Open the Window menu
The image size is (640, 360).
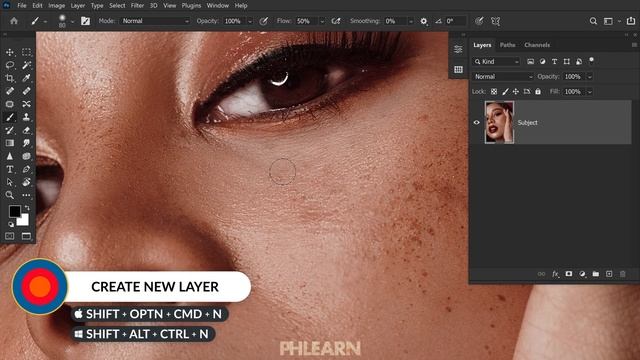pyautogui.click(x=218, y=6)
